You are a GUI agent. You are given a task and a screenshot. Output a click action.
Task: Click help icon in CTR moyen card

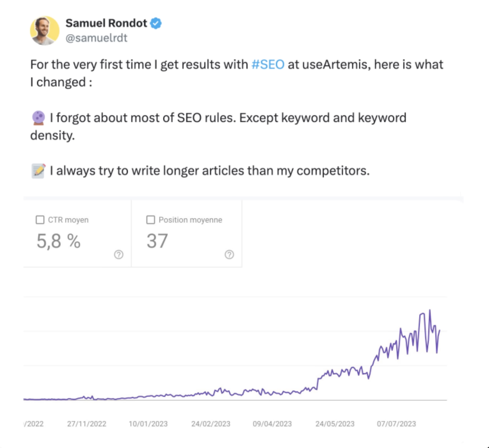(119, 255)
